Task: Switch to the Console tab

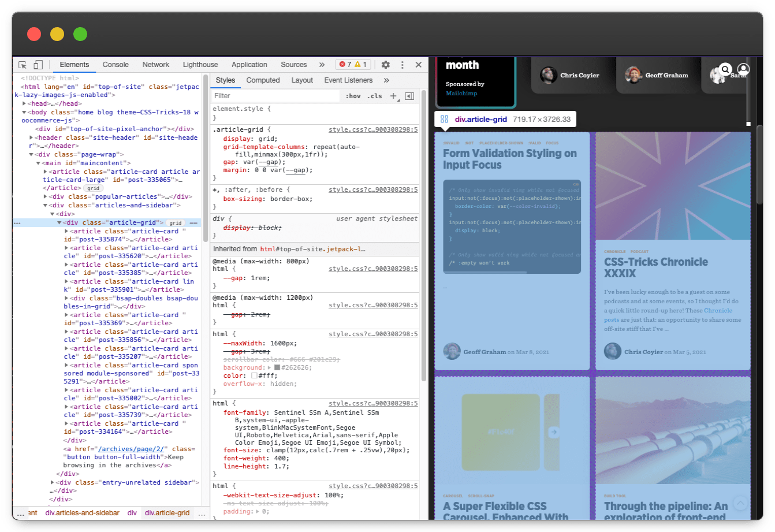Action: 115,65
